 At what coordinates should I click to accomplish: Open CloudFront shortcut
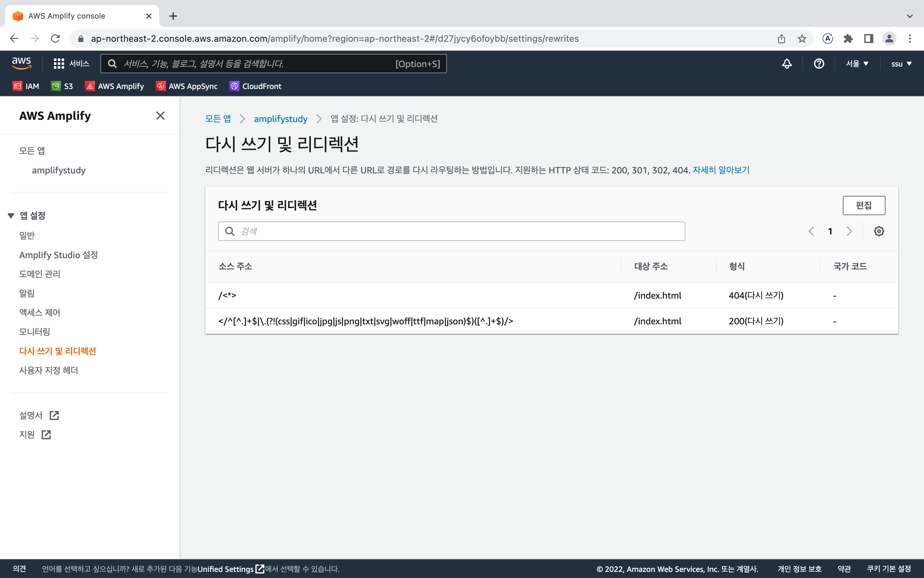pyautogui.click(x=255, y=86)
